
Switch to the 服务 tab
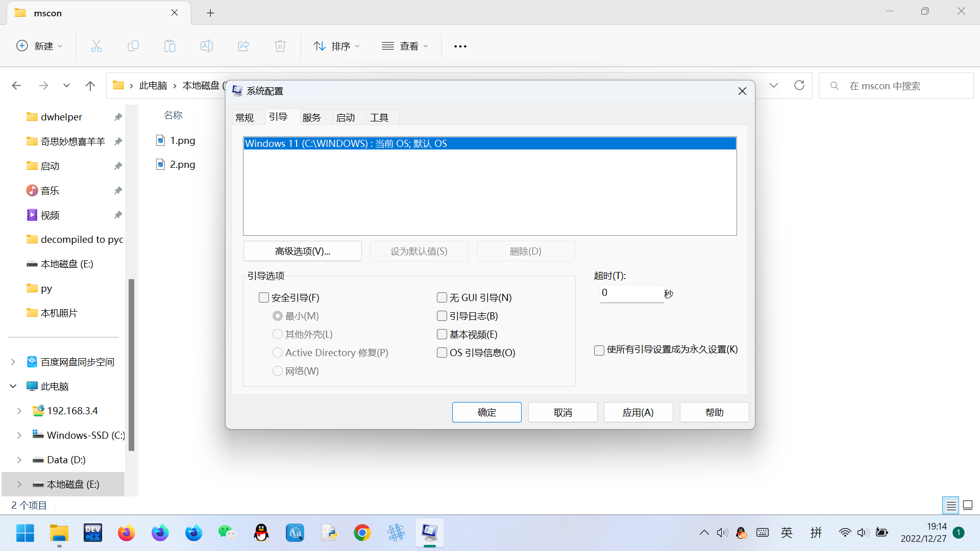tap(311, 118)
